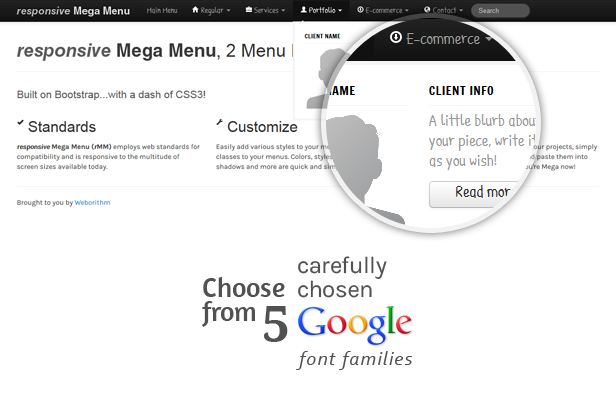Screen dimensions: 616x400
Task: Click the download icon beside E-commerce in navbar
Action: click(x=360, y=10)
